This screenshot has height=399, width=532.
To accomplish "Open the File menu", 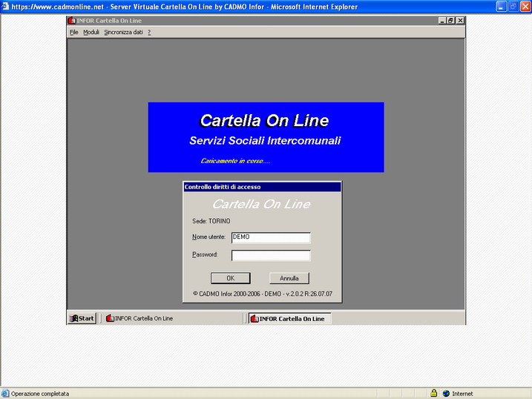I will click(73, 32).
